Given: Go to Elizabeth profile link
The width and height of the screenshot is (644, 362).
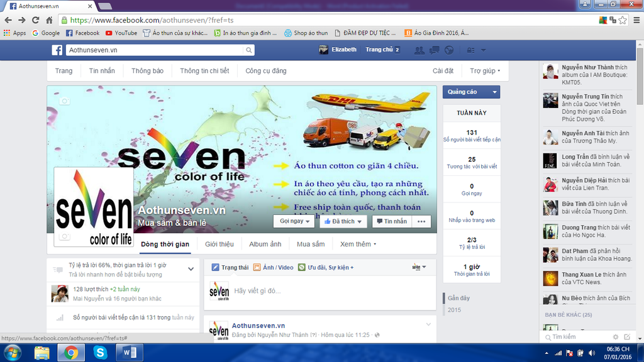Looking at the screenshot, I should click(338, 50).
